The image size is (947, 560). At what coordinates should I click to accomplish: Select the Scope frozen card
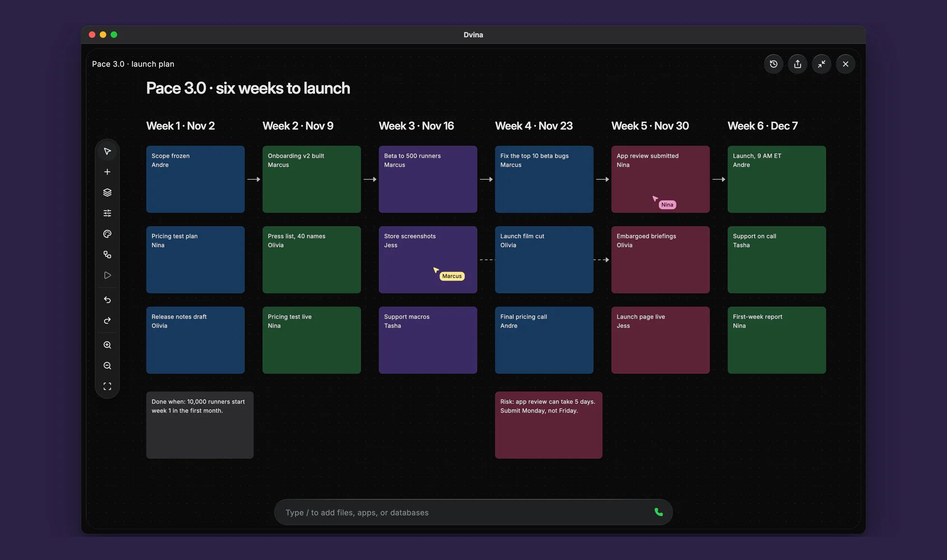click(x=195, y=179)
